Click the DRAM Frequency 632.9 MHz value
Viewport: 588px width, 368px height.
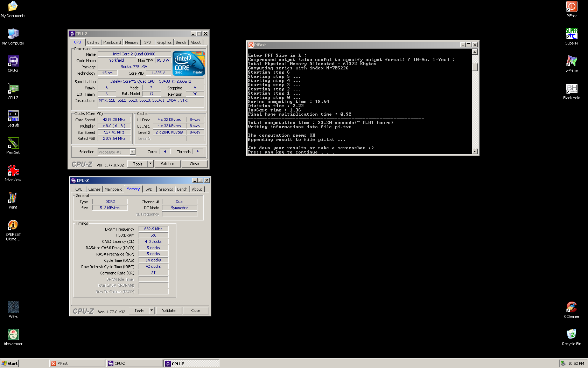click(153, 229)
